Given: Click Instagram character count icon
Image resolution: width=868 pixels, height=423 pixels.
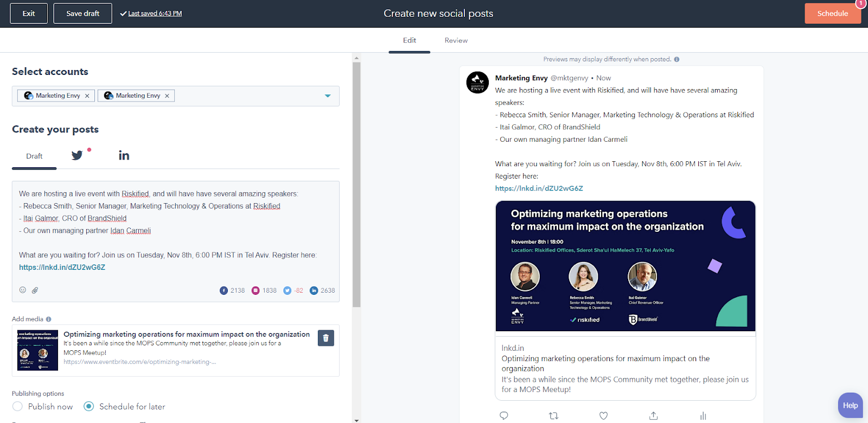Looking at the screenshot, I should (x=256, y=291).
